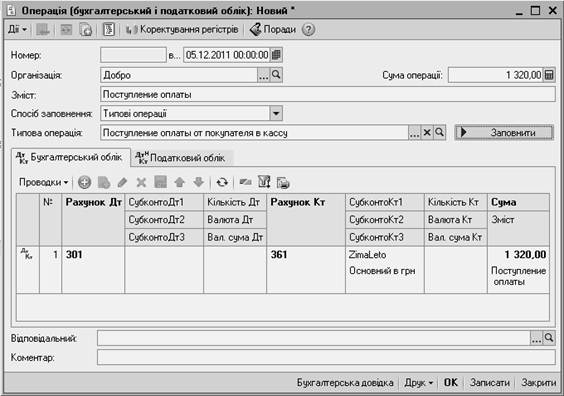Open the calendar picker next to date

coord(276,55)
